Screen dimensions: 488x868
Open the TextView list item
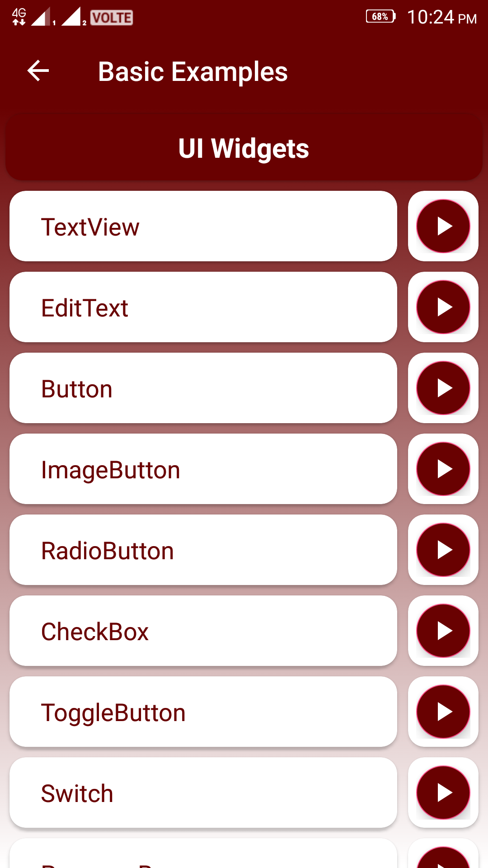tap(203, 226)
